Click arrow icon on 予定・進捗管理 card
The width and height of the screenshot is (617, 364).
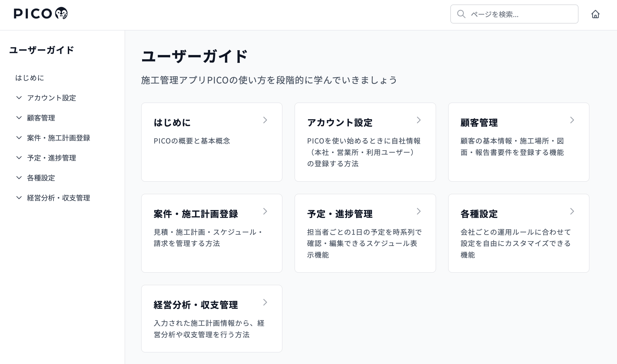click(x=419, y=211)
